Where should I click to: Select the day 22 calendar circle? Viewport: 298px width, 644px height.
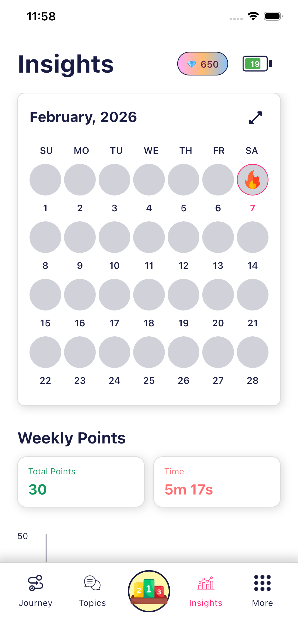point(45,352)
